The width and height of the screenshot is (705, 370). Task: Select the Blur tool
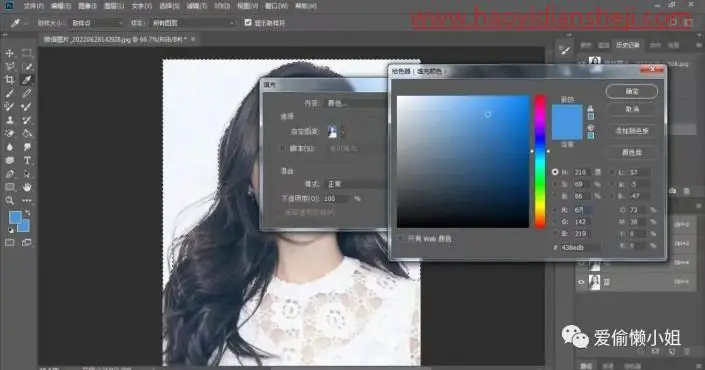(9, 147)
